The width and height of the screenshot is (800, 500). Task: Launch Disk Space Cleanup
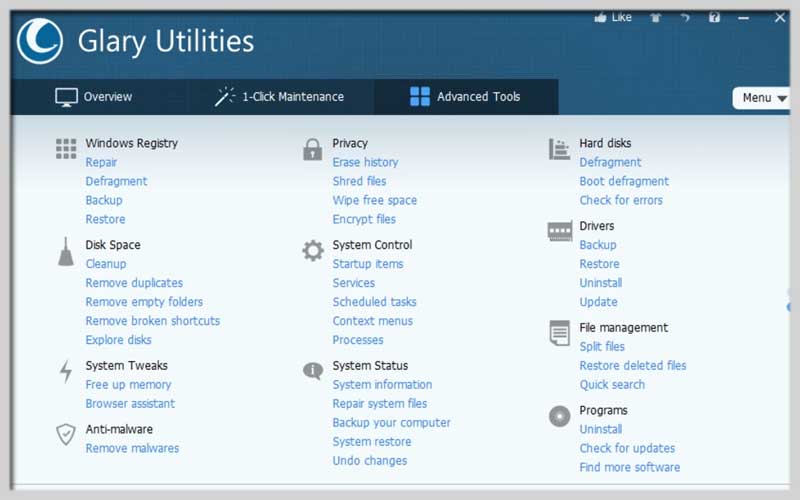click(106, 264)
